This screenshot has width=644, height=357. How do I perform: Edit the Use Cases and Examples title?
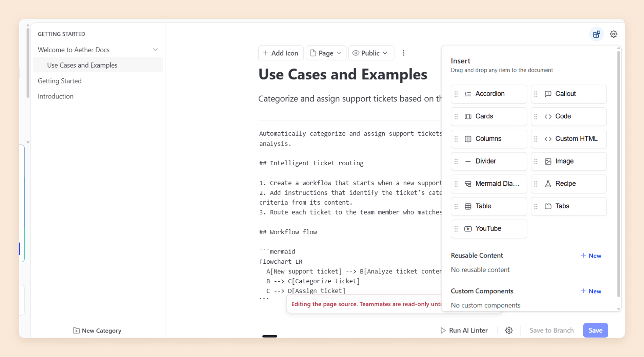[343, 74]
